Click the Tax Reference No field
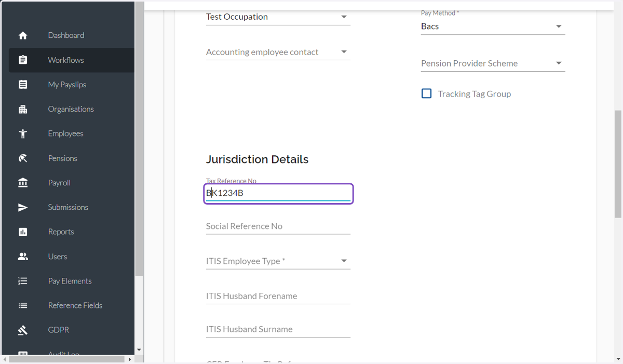 [278, 193]
